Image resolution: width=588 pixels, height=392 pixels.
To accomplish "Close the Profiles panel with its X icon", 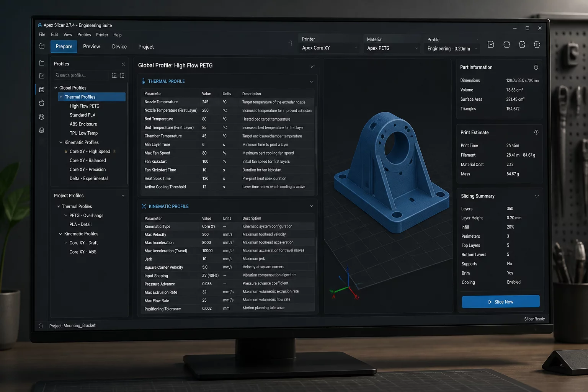I will (123, 64).
